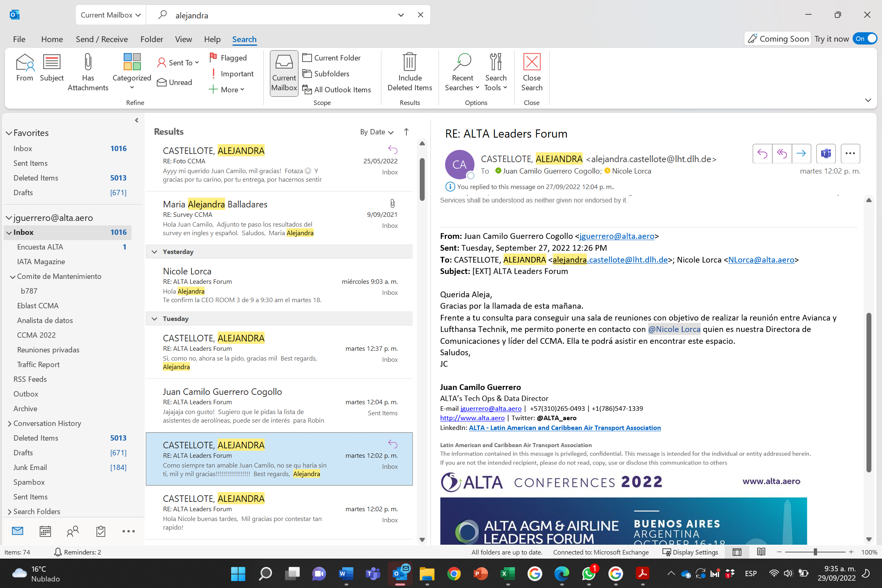Clear the search with the X icon
This screenshot has height=588, width=882.
(x=420, y=15)
